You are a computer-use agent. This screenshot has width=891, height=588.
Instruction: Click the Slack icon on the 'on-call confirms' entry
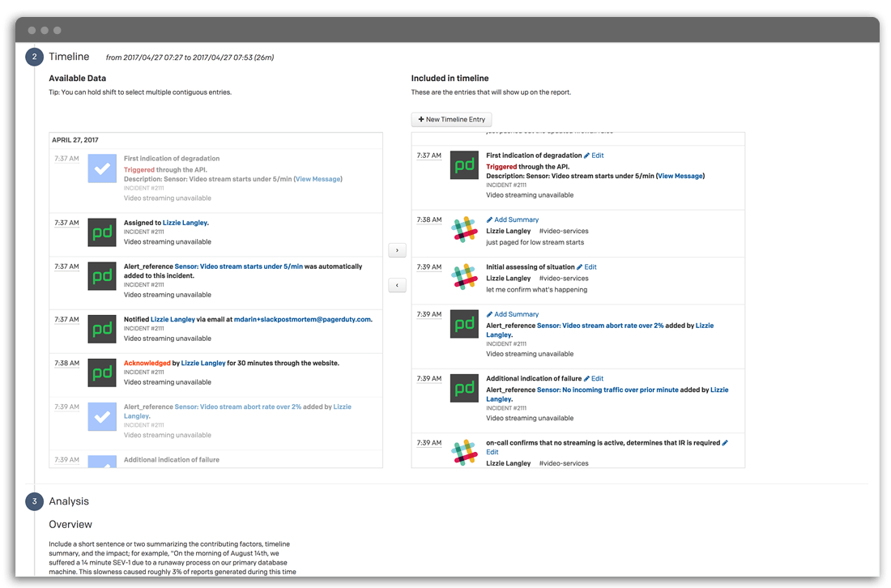(x=464, y=452)
